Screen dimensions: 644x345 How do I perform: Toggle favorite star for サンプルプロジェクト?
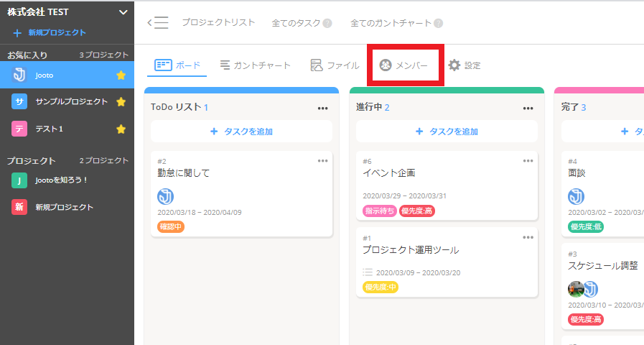pyautogui.click(x=121, y=102)
